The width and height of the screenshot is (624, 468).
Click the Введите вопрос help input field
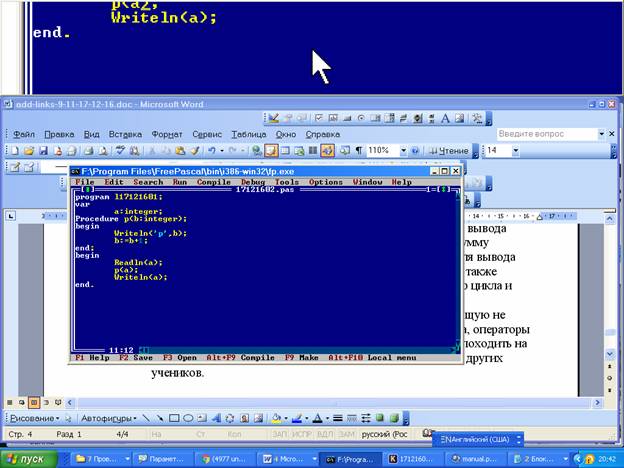click(547, 134)
